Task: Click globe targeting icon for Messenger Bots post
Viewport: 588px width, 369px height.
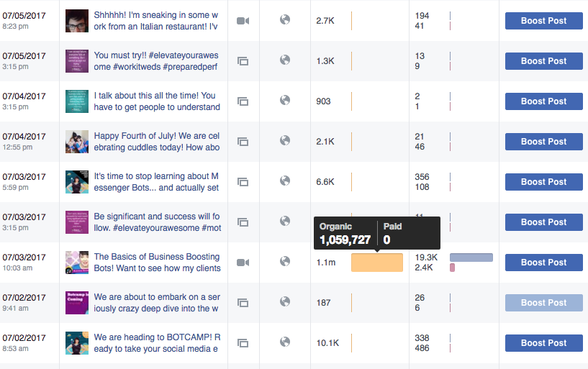Action: click(285, 181)
